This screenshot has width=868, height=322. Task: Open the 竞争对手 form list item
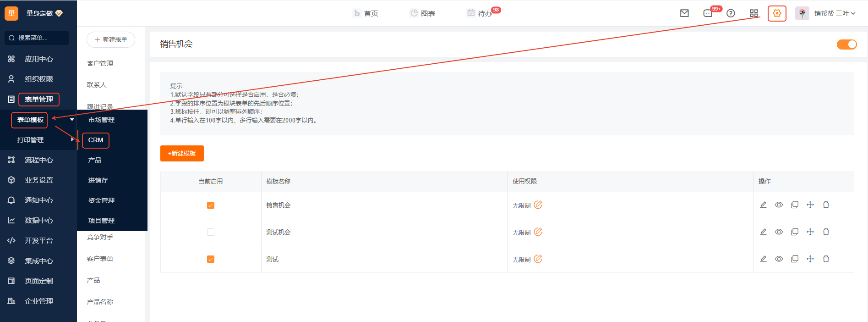pos(100,237)
